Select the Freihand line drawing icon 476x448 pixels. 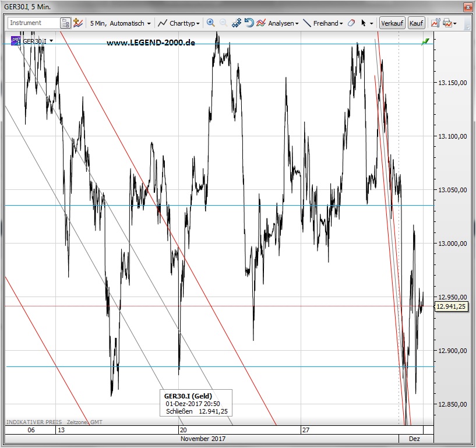(x=307, y=23)
